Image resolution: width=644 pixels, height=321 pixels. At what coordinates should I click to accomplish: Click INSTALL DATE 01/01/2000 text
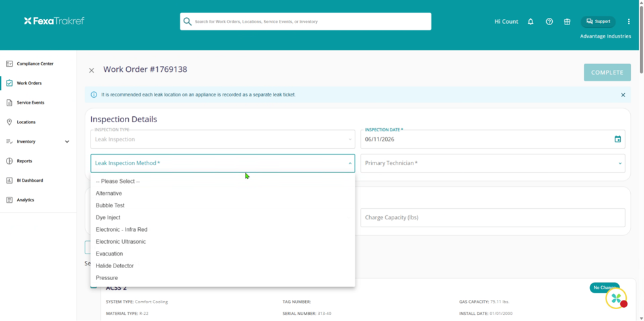(x=486, y=314)
